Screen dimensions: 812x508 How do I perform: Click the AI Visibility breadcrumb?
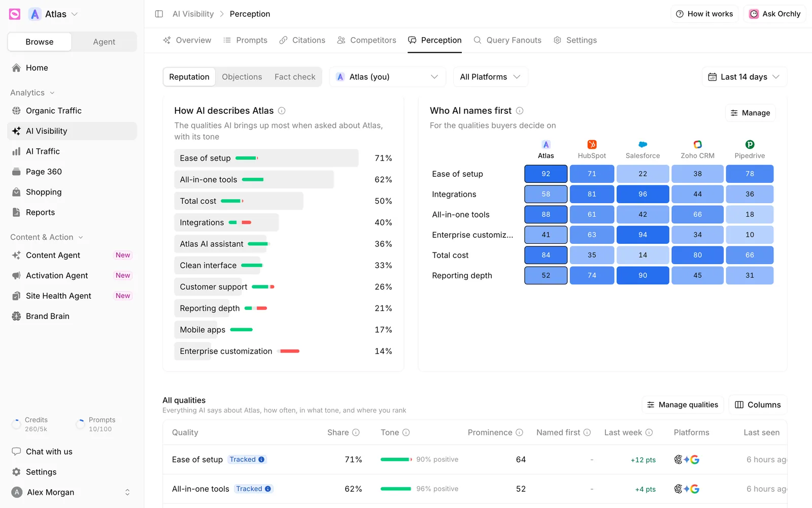click(193, 14)
